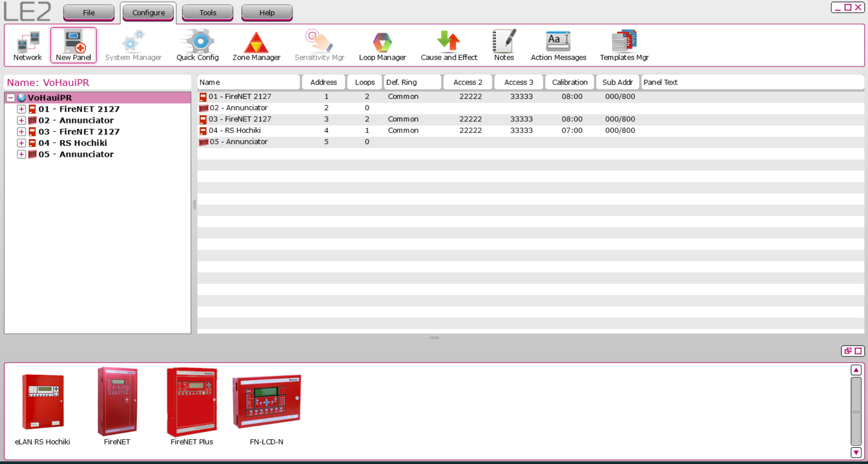The height and width of the screenshot is (464, 868).
Task: Click the Help button
Action: pos(266,12)
